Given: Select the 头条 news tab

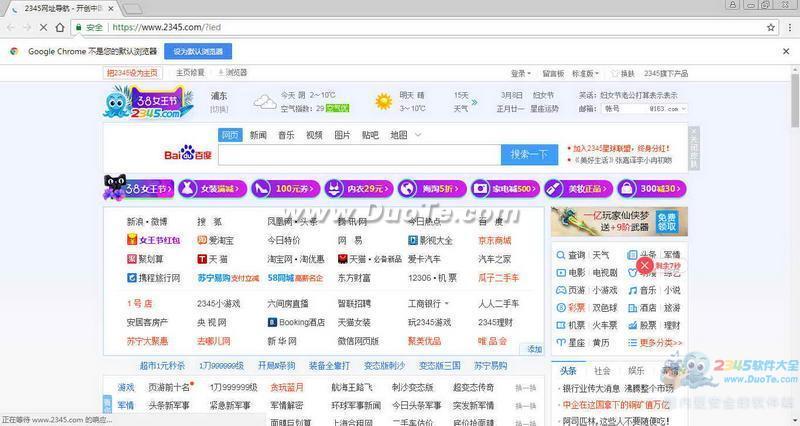Looking at the screenshot, I should click(568, 371).
